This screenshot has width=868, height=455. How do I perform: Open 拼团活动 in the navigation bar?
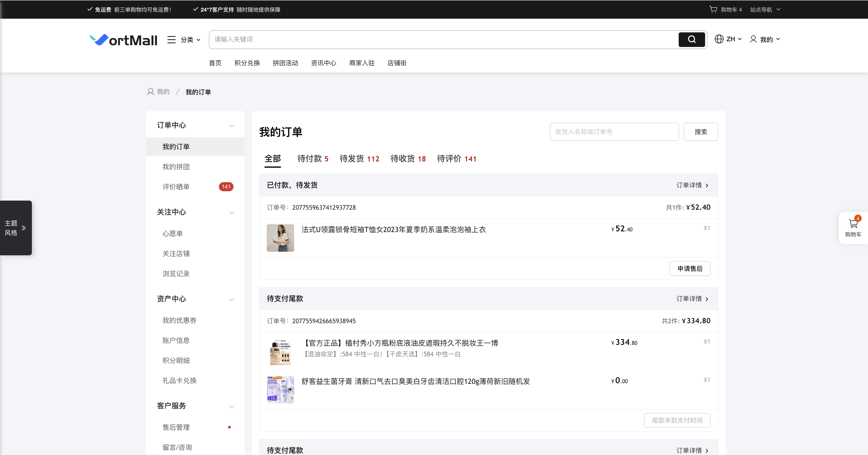(285, 63)
